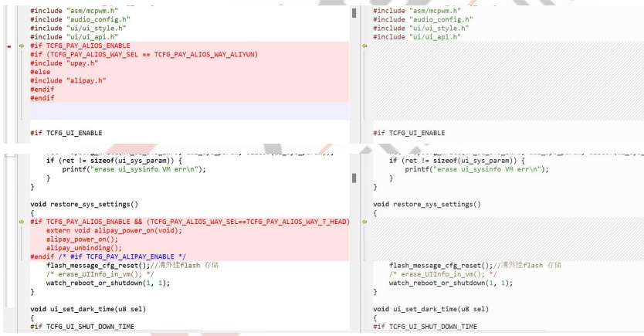Click copy-to-left arrow in right pane opposite upay.h block
This screenshot has height=336, width=644.
click(x=364, y=46)
